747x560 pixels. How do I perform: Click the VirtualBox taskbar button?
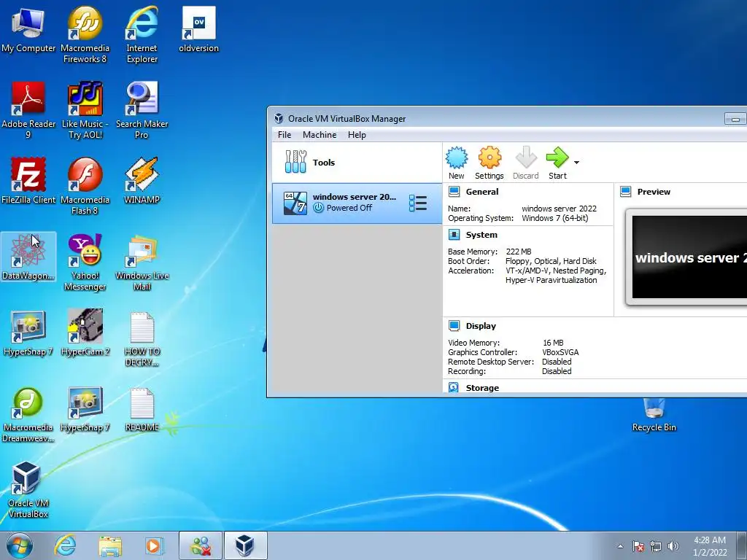coord(245,545)
